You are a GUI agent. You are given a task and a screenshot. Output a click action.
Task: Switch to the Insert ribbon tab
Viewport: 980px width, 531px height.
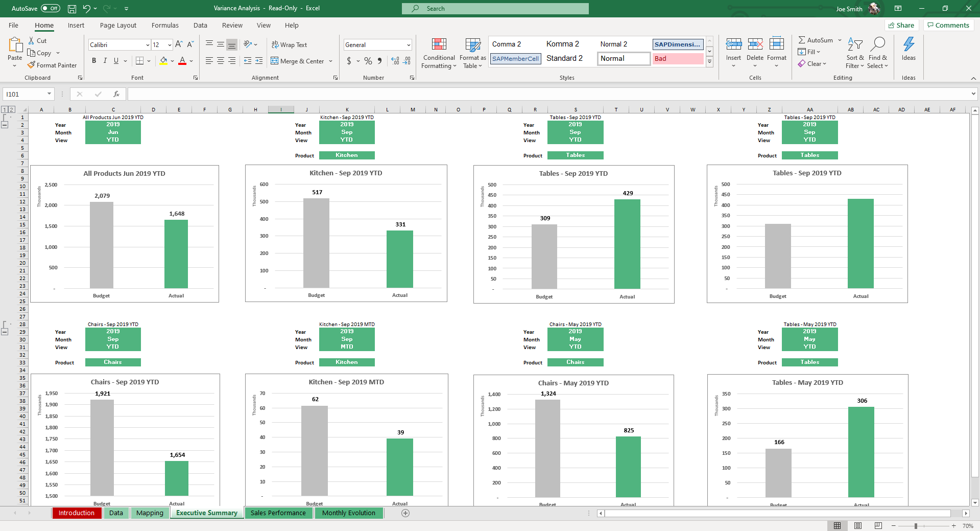click(76, 26)
